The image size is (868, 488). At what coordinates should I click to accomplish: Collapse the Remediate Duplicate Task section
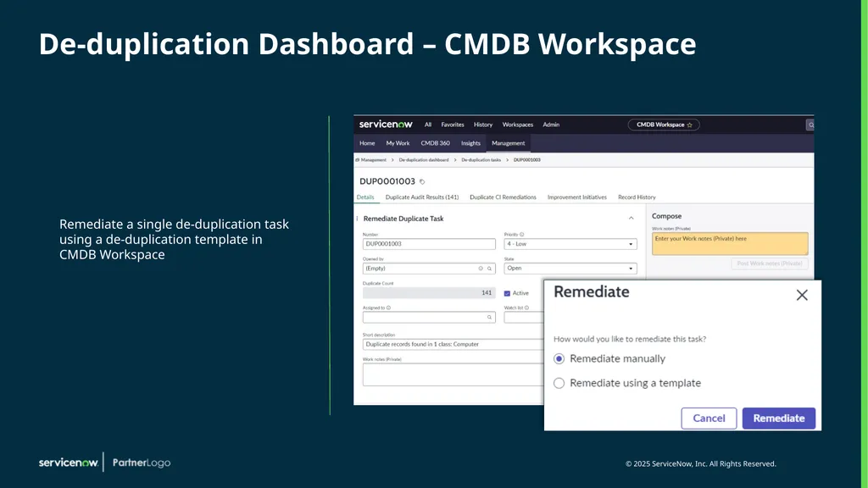631,219
